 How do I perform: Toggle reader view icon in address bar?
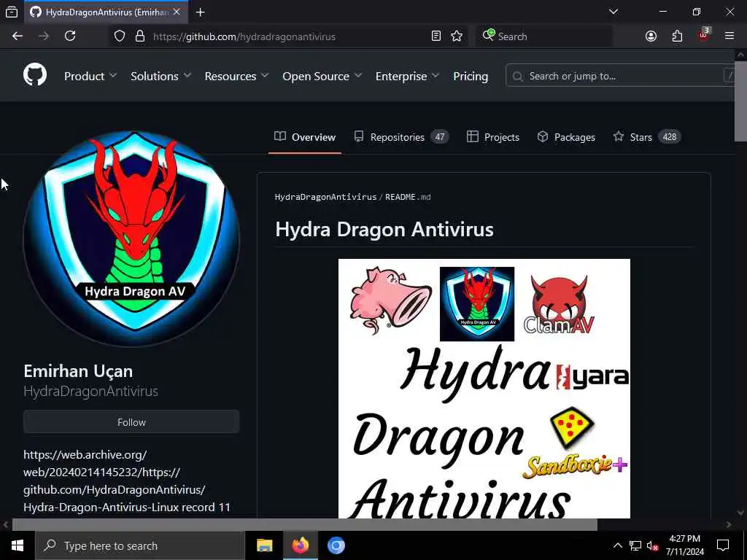point(436,36)
